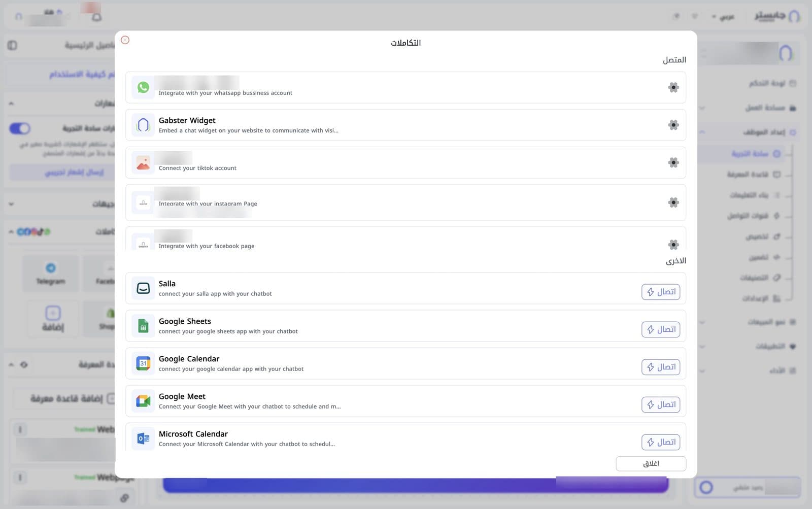Connect Google Sheets using its اتصال button

pos(661,329)
